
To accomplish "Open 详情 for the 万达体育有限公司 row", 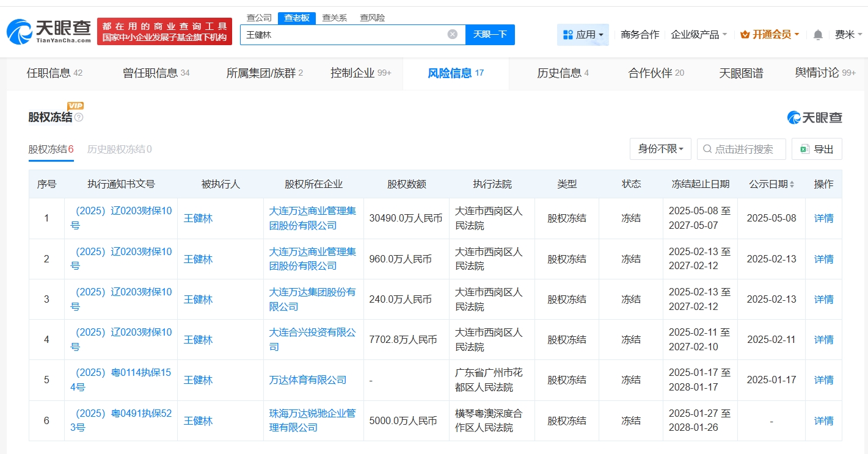I will [x=823, y=380].
